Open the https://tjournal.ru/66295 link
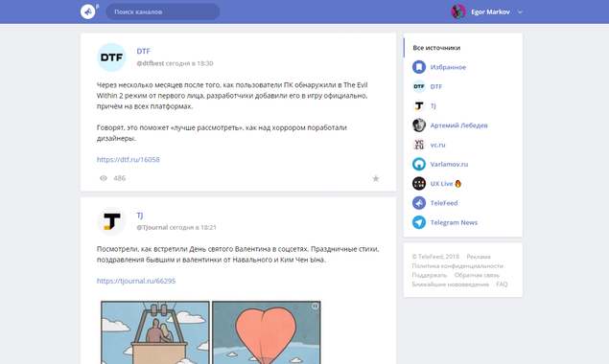Image resolution: width=609 pixels, height=364 pixels. point(136,281)
